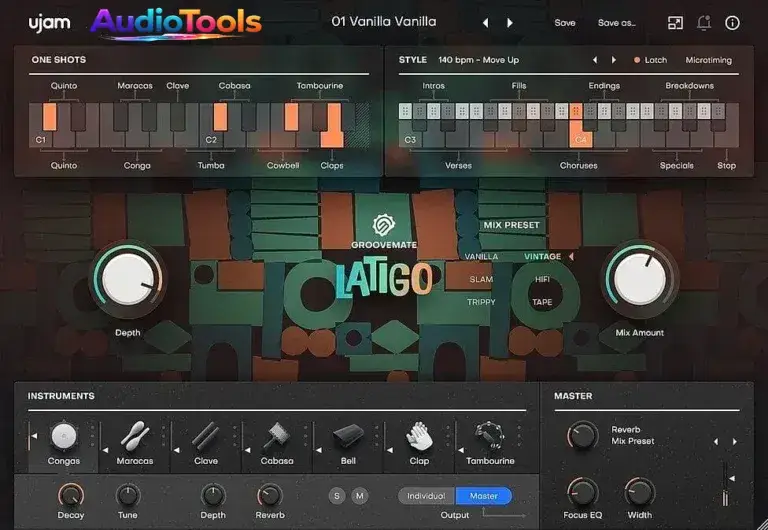Toggle the Latch option

650,60
